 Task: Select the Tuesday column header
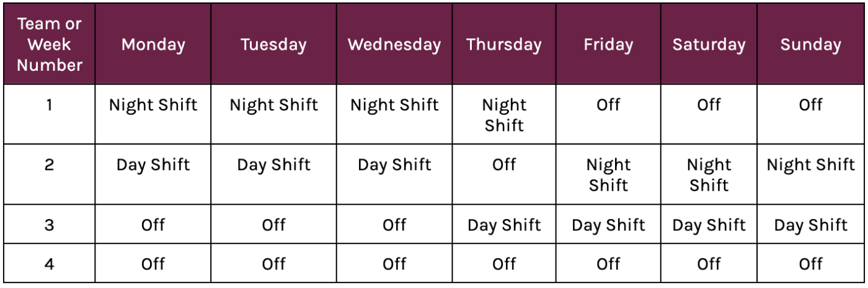coord(273,45)
